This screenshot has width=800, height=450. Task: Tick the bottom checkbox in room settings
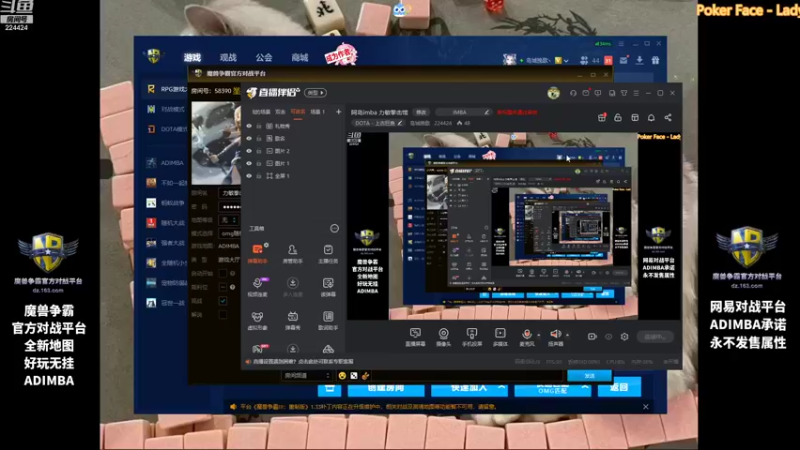point(223,315)
